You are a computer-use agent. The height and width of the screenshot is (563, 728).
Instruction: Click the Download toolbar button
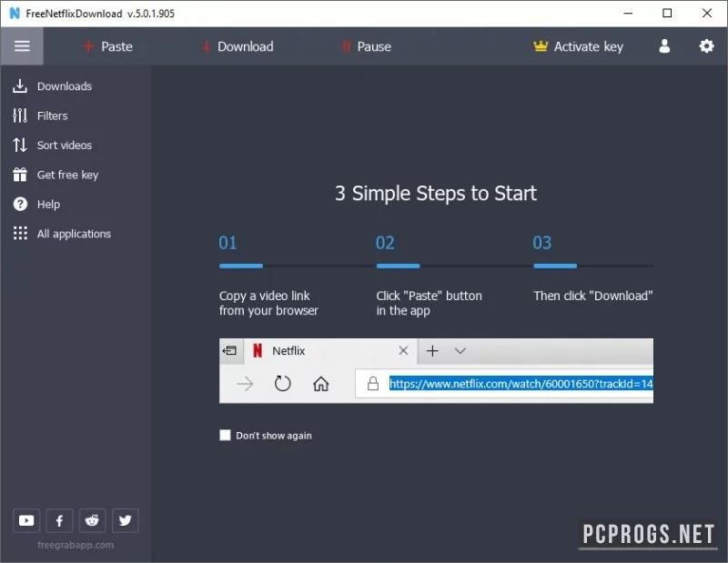click(238, 46)
